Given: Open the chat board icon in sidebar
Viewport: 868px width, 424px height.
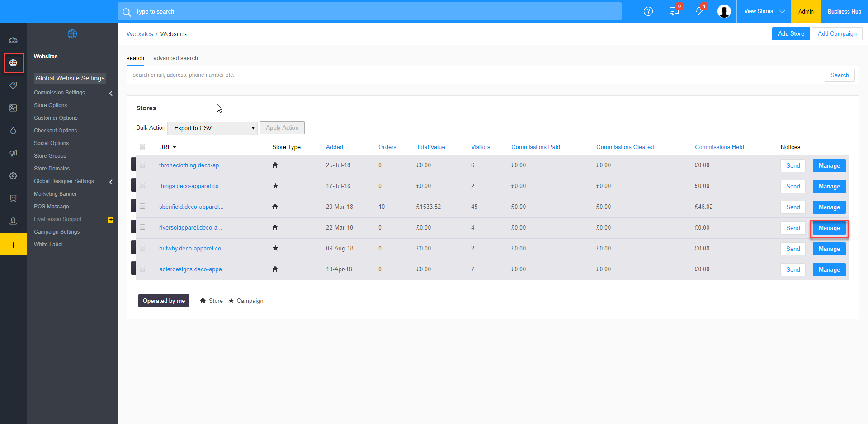Looking at the screenshot, I should [13, 198].
